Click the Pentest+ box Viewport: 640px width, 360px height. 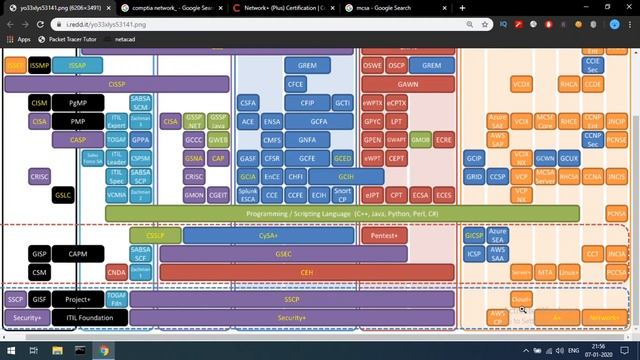coord(384,236)
